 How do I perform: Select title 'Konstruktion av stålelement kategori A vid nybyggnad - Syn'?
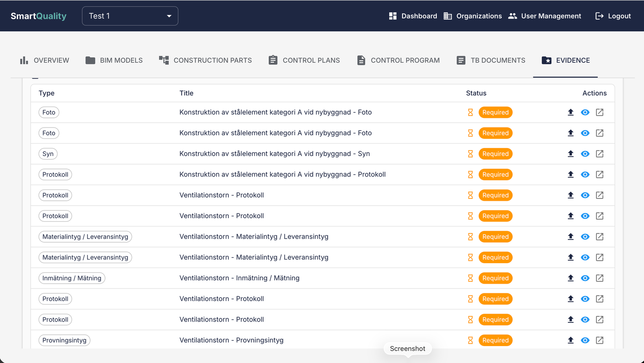click(x=275, y=154)
